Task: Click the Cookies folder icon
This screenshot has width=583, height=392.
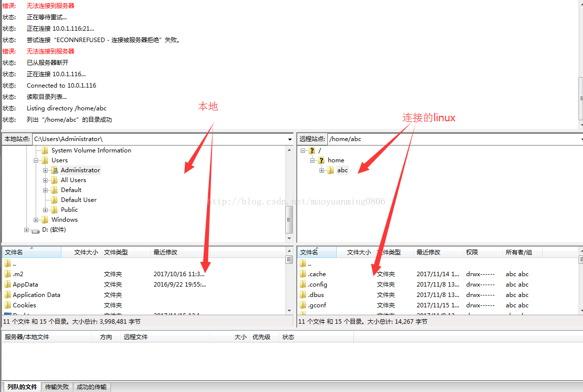Action: [x=8, y=305]
